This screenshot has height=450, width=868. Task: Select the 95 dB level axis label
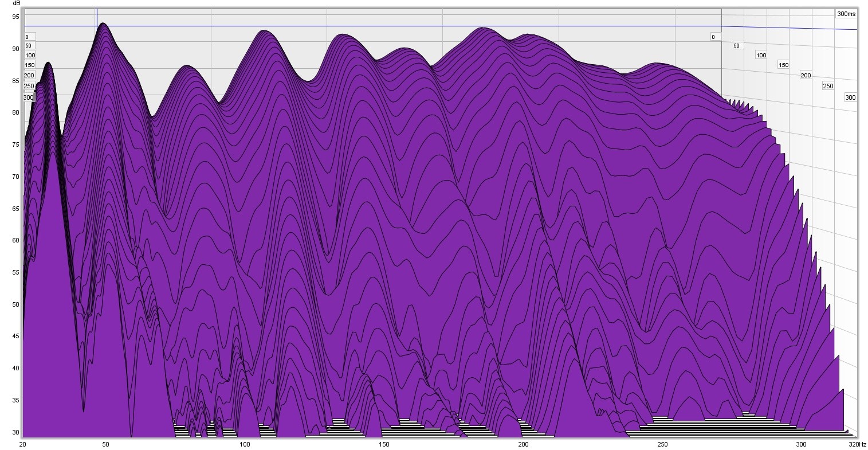pyautogui.click(x=15, y=17)
